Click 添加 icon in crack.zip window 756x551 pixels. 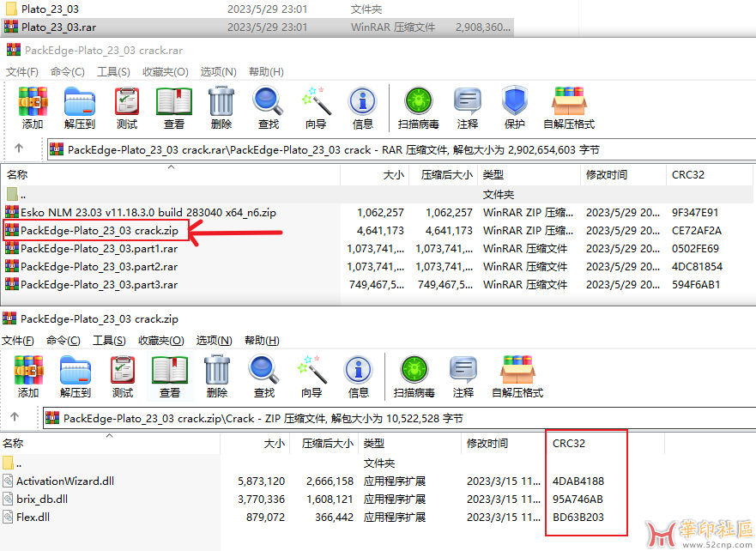[x=28, y=370]
